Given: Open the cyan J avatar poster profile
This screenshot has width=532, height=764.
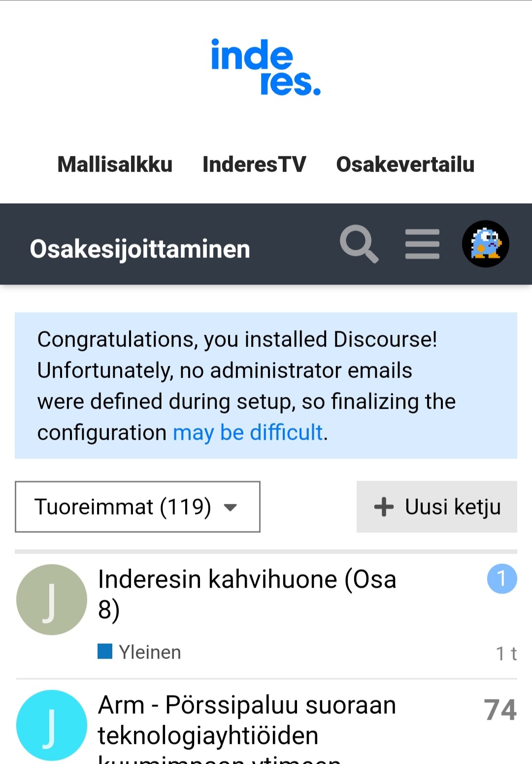Looking at the screenshot, I should tap(52, 725).
